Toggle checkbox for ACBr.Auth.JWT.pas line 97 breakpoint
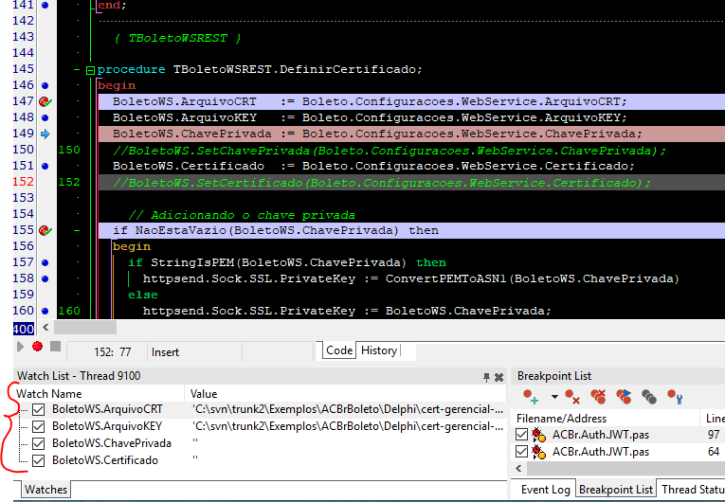Viewport: 725px width, 502px height. click(x=522, y=435)
